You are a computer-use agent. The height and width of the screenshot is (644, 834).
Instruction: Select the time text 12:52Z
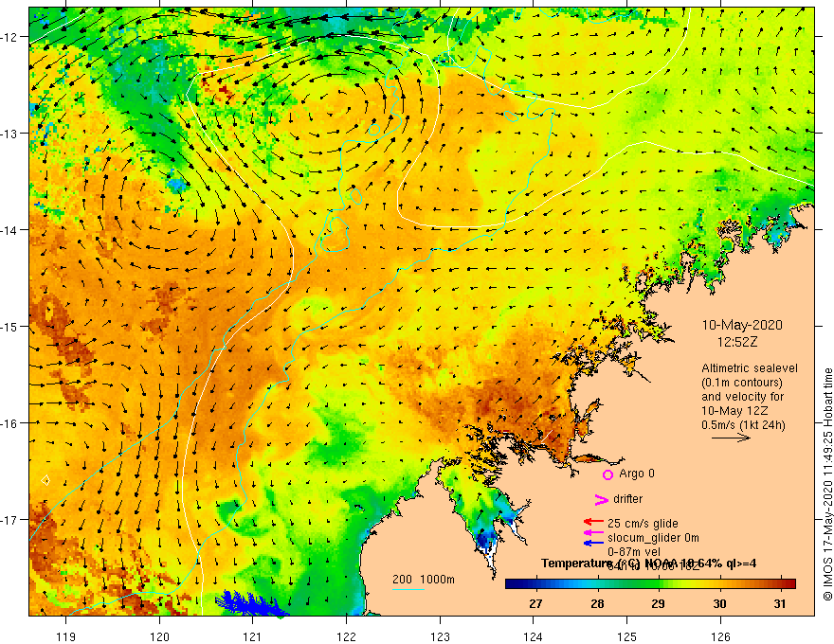coord(737,342)
